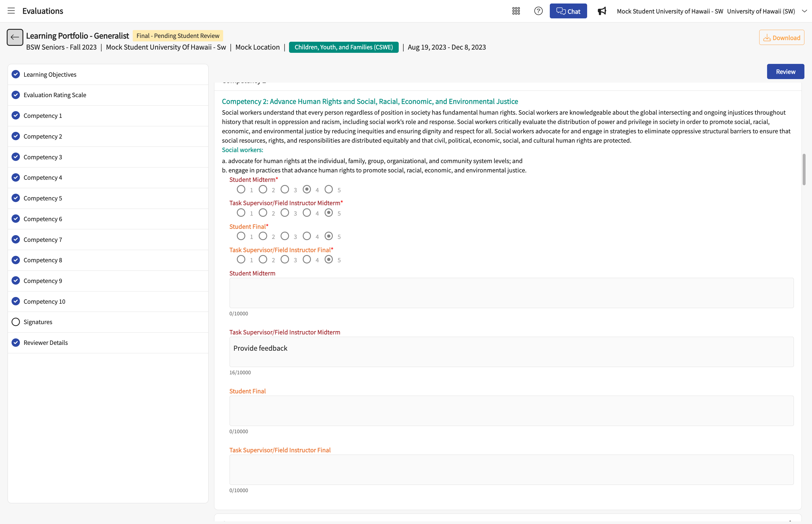
Task: Open the Chat button
Action: 568,11
